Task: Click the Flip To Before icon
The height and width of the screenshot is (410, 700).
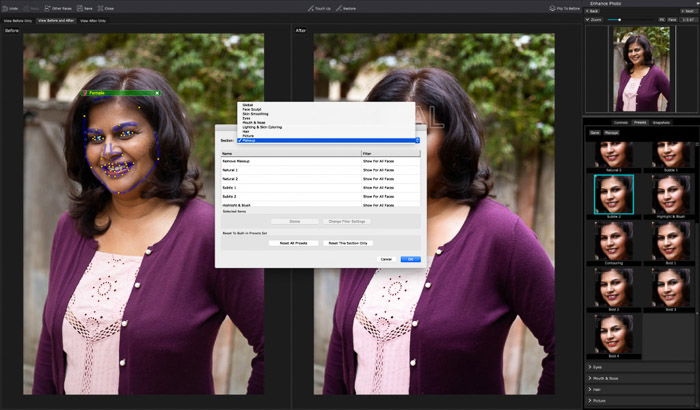Action: pos(562,8)
